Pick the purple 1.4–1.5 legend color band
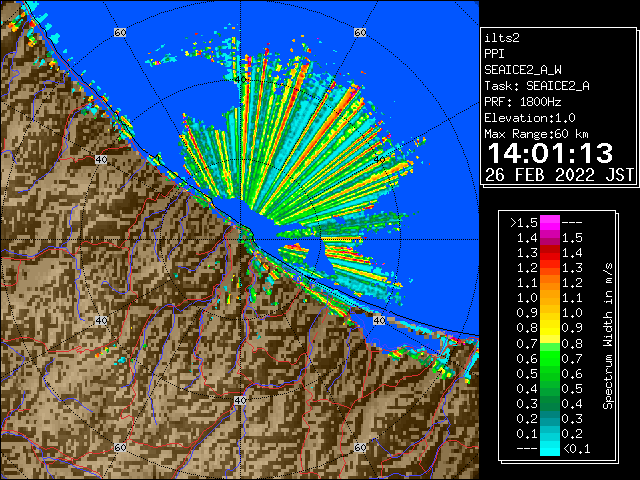The width and height of the screenshot is (640, 480). tap(550, 238)
